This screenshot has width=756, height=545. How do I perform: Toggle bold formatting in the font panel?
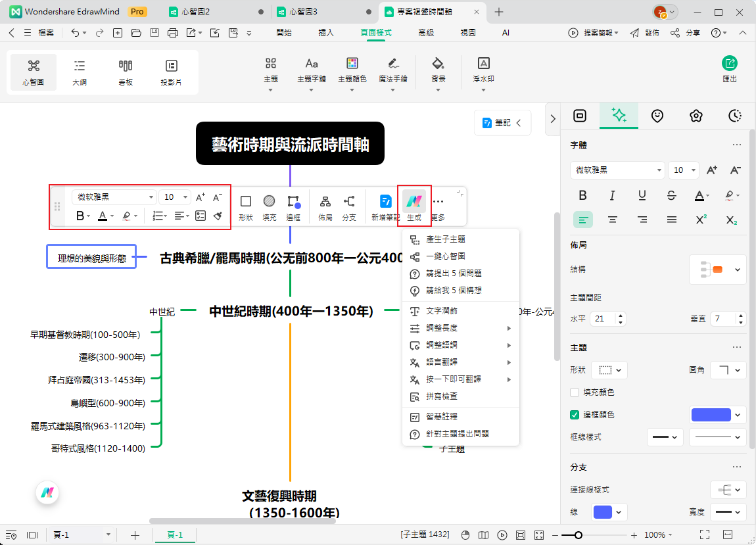click(x=582, y=195)
